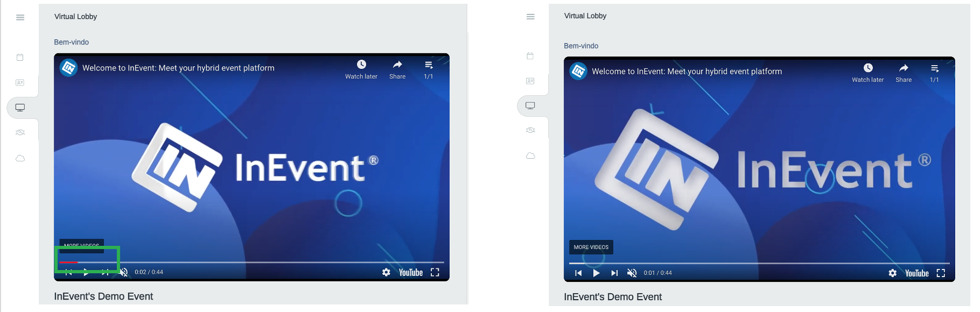Click Share in right video
Viewport: 980px width, 312px height.
tap(904, 73)
